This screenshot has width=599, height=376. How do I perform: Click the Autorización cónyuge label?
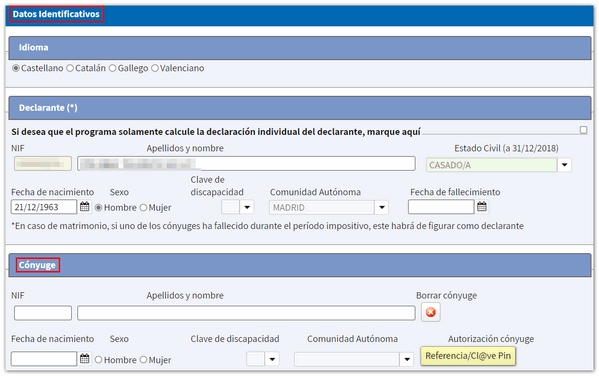click(491, 339)
